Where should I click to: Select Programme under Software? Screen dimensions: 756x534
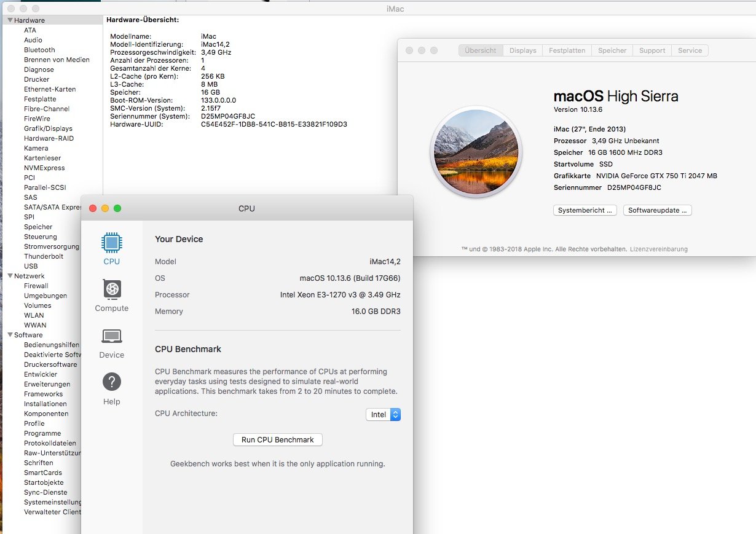click(x=42, y=433)
